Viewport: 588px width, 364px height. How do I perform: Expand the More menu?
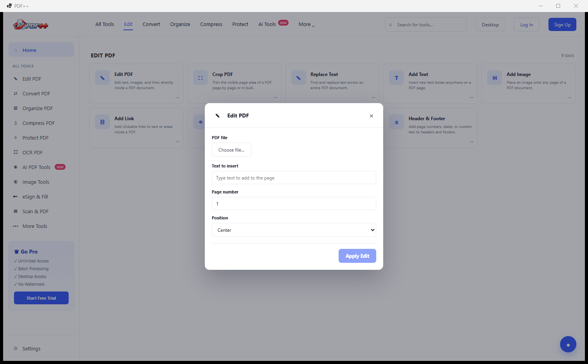306,24
